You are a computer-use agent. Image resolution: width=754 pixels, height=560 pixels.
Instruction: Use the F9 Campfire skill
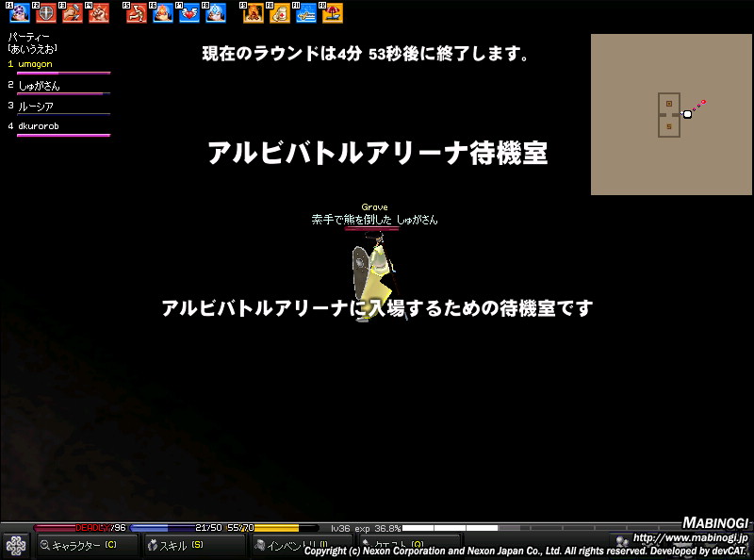pos(254,13)
